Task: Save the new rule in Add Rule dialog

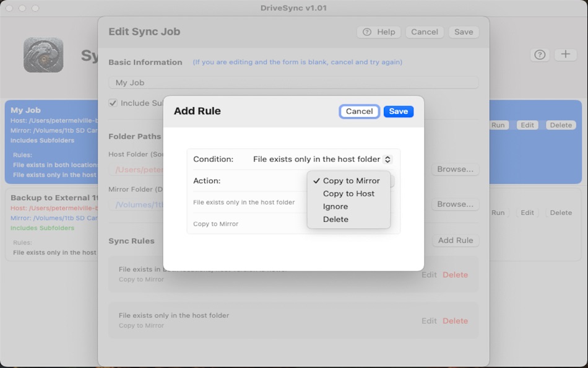Action: (x=398, y=112)
